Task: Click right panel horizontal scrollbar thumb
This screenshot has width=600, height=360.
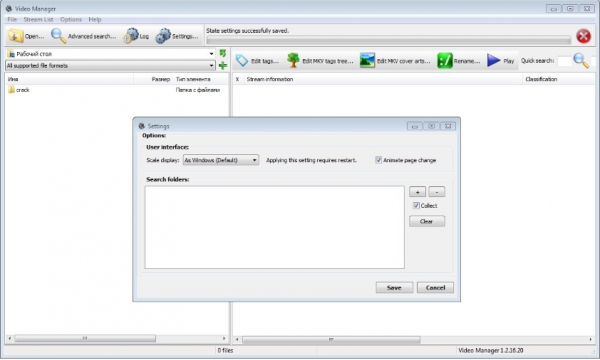Action: coord(331,339)
